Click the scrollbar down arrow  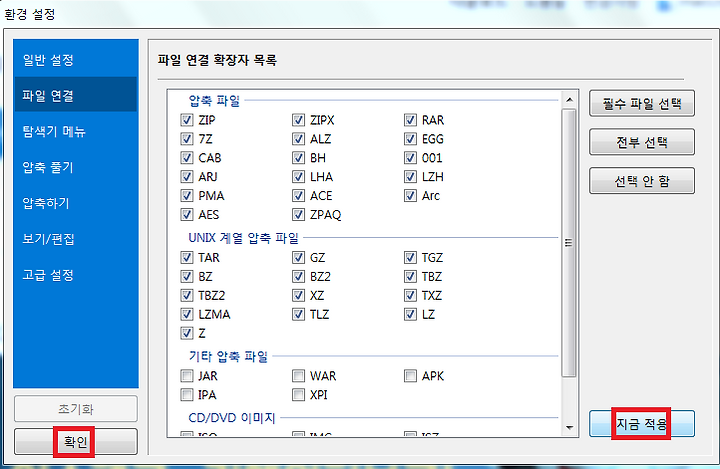(569, 427)
